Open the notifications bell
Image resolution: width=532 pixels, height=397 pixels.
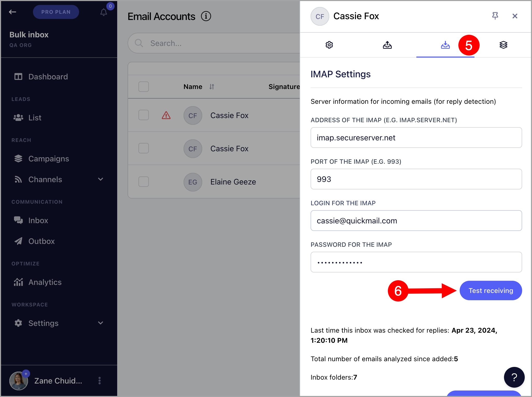(104, 12)
